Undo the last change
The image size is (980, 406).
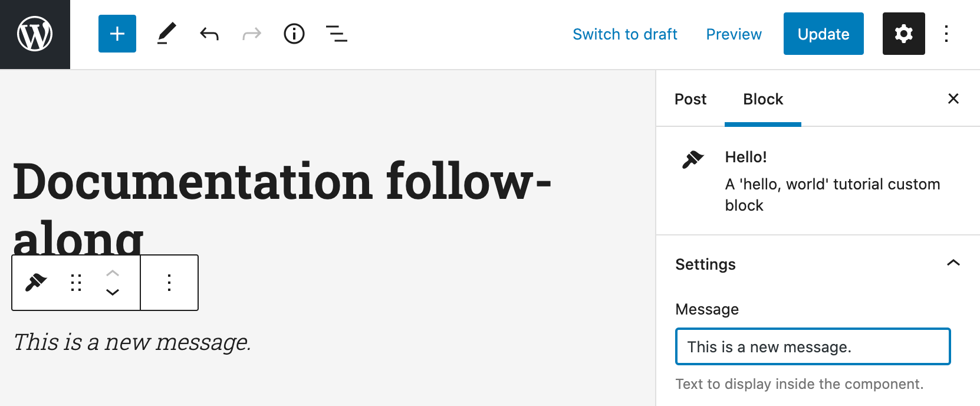[x=209, y=34]
